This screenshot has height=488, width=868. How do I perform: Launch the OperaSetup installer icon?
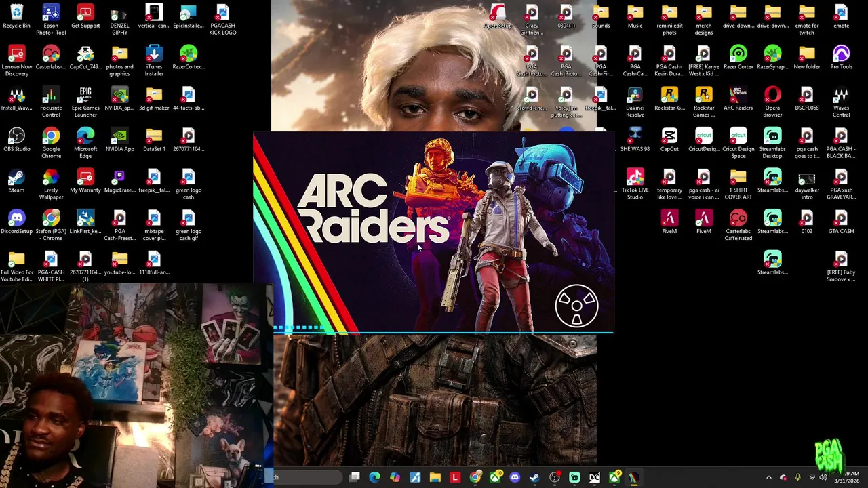[x=498, y=17]
